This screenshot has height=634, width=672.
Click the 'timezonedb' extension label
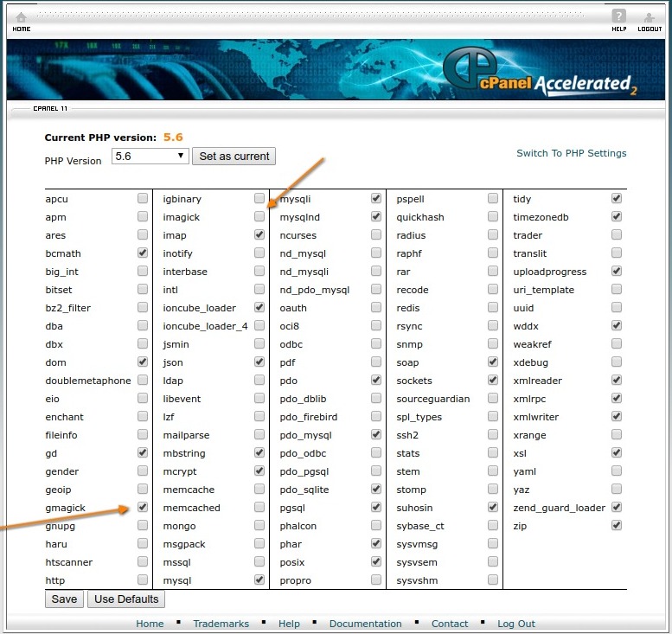click(x=541, y=217)
